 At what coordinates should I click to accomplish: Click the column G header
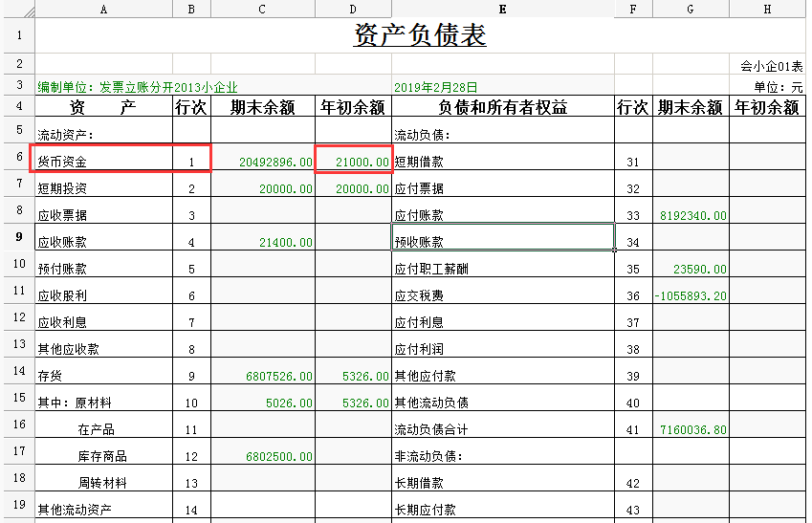691,9
